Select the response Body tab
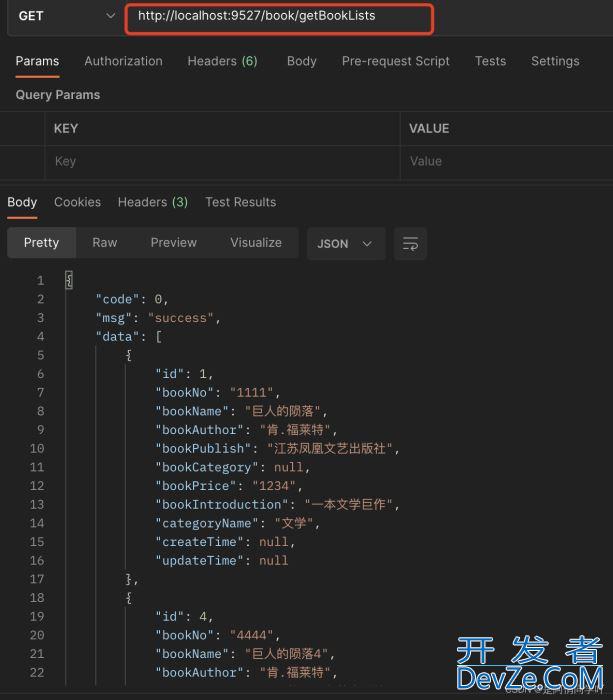613x700 pixels. (22, 202)
